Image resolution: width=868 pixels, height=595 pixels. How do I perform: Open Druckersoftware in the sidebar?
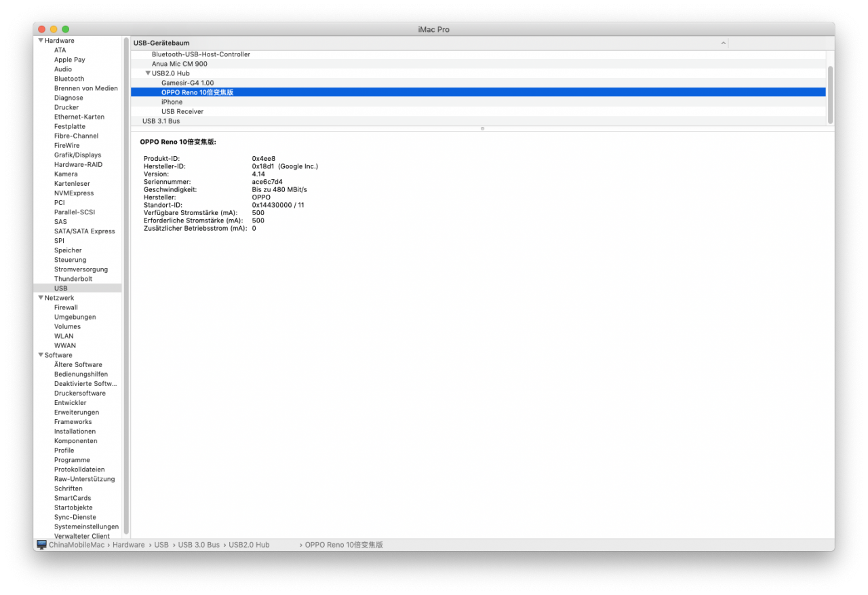80,393
